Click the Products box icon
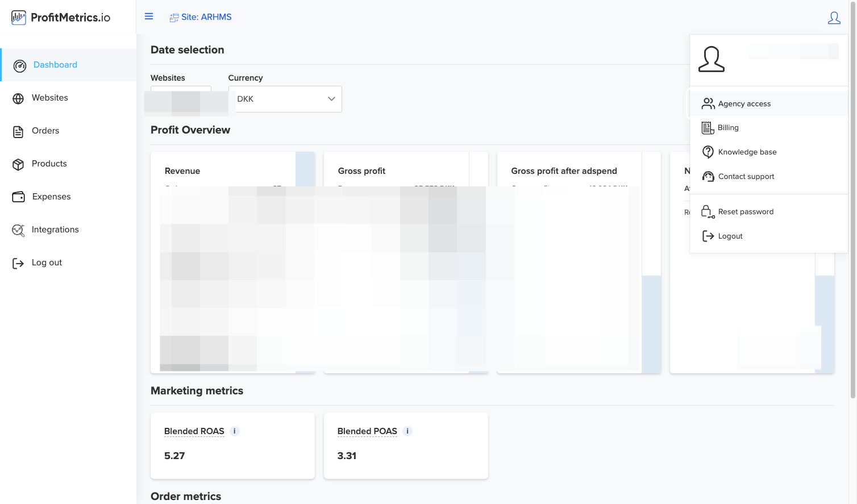 tap(18, 165)
